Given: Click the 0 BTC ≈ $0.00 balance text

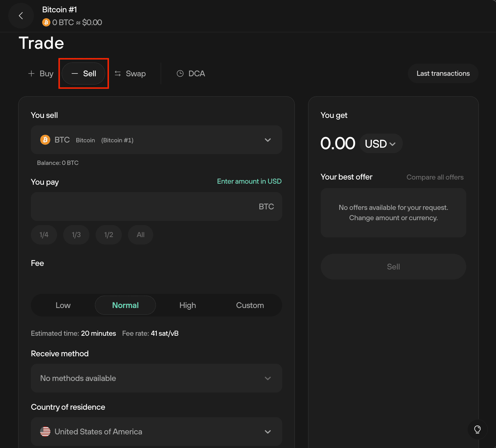Looking at the screenshot, I should (77, 22).
